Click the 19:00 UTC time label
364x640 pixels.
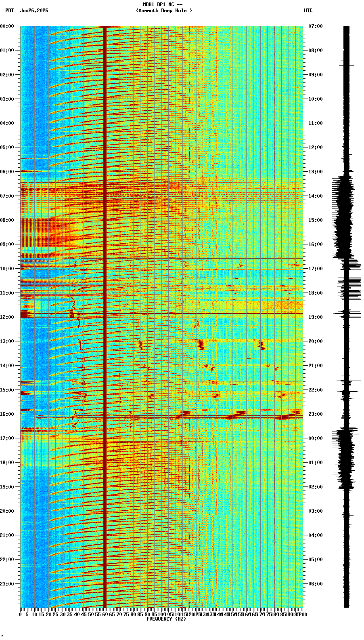tap(316, 317)
